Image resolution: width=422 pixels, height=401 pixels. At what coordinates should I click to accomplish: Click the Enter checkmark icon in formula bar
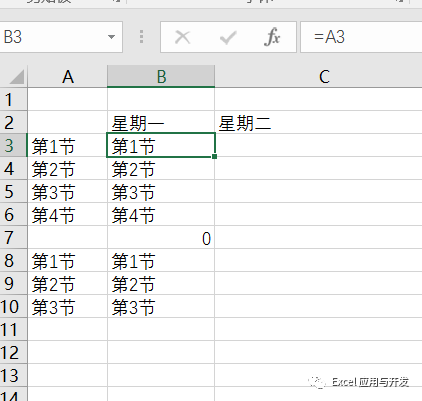coord(228,37)
